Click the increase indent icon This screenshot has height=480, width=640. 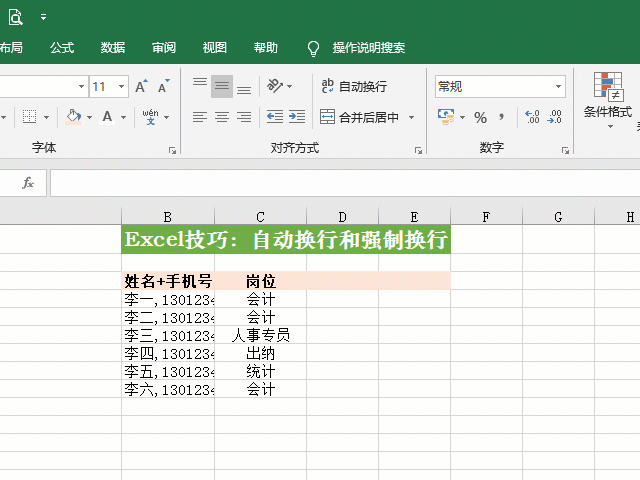coord(297,117)
